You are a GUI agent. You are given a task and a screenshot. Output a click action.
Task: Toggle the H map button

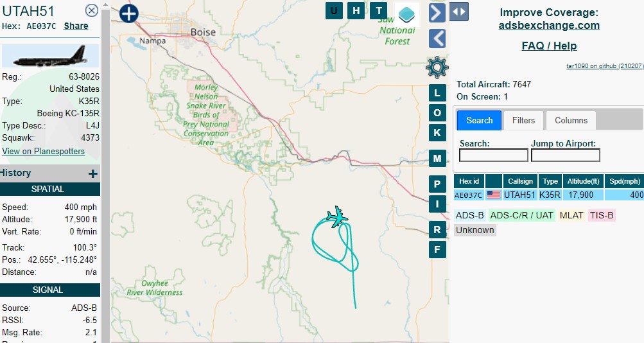[356, 11]
